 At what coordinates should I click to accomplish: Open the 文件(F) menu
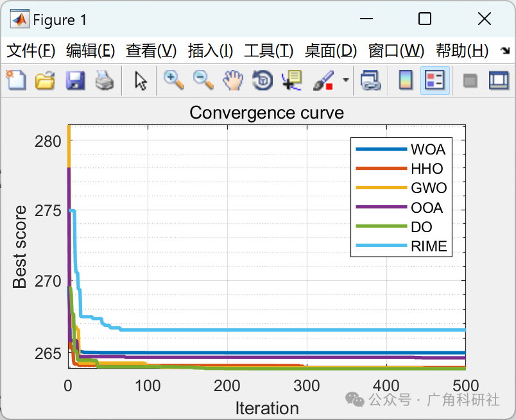tap(31, 51)
